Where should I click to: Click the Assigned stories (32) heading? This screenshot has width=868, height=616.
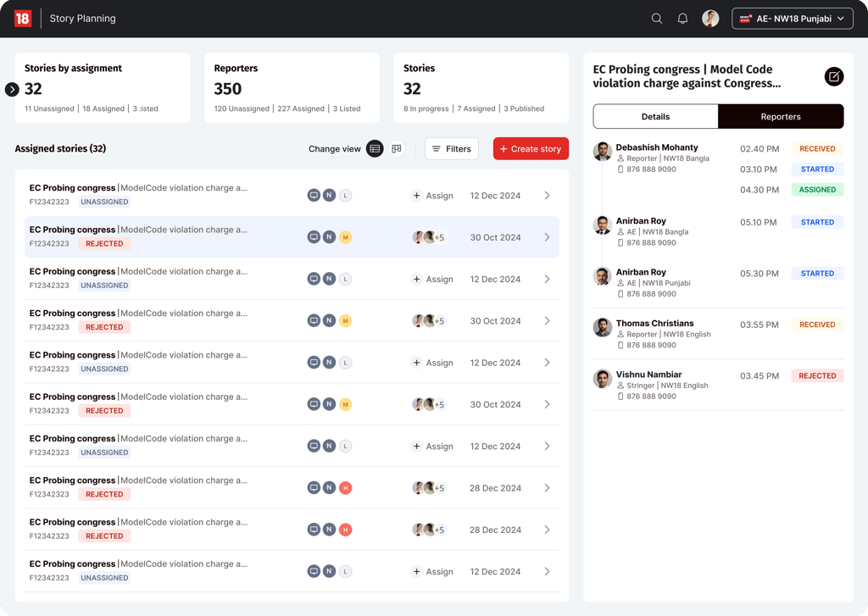(60, 148)
